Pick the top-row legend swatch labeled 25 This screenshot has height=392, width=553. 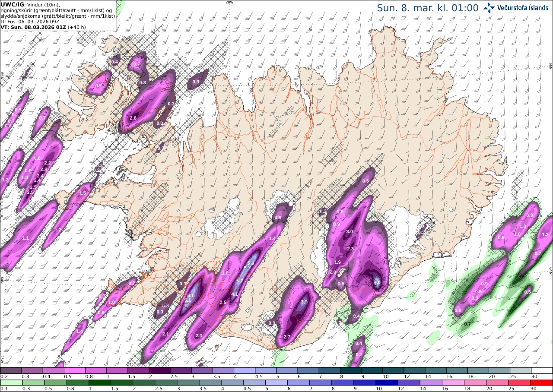point(521,370)
